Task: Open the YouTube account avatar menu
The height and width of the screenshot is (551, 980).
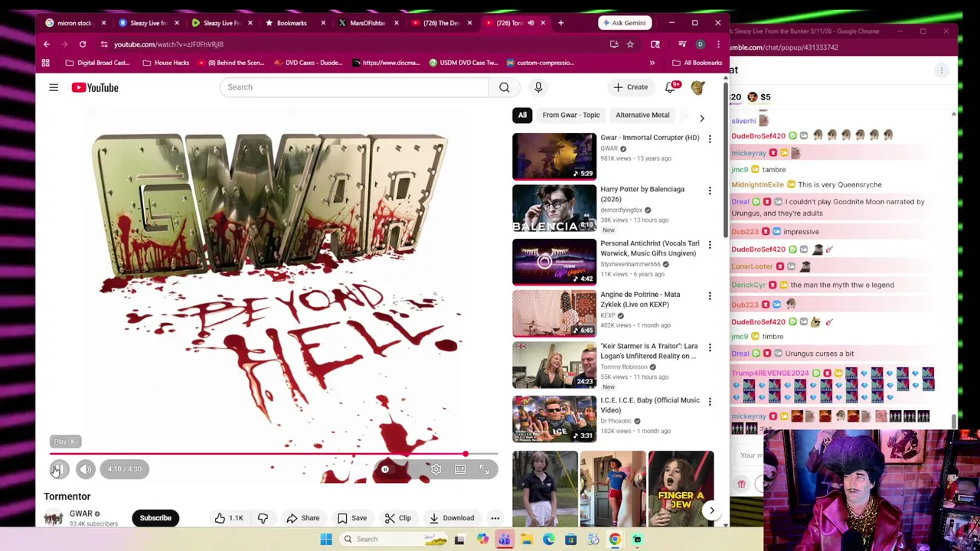Action: [697, 87]
